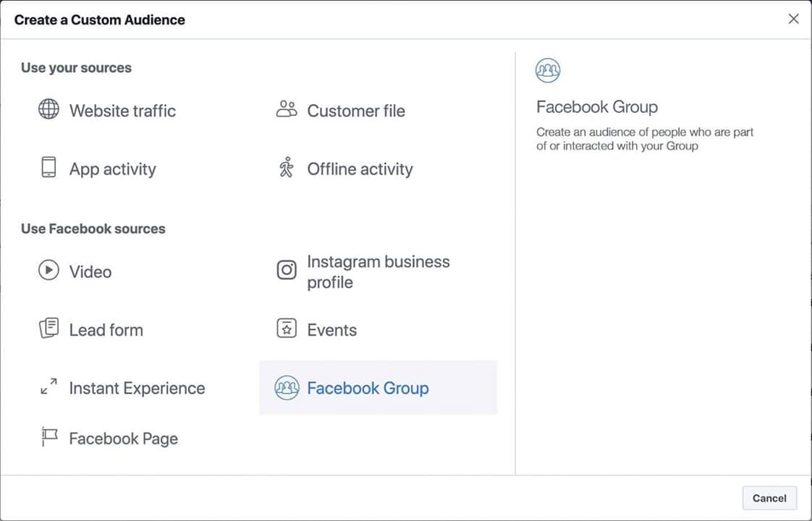Select the Events source label

pyautogui.click(x=332, y=330)
